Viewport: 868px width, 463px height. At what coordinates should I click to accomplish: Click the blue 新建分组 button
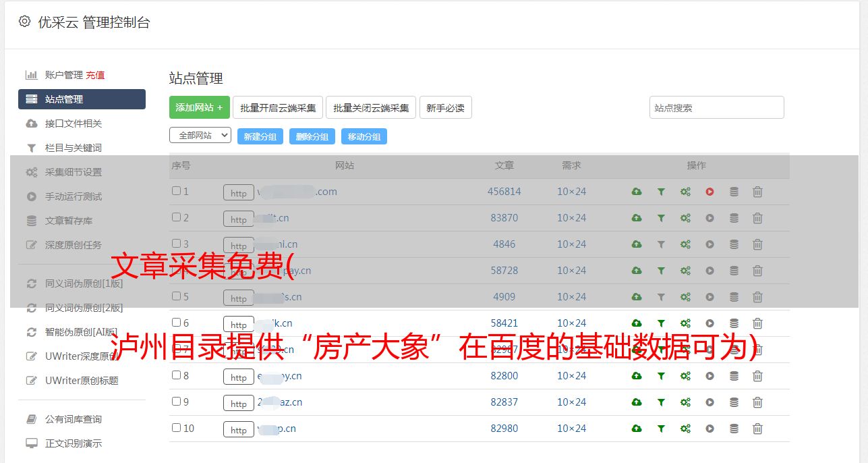point(260,136)
